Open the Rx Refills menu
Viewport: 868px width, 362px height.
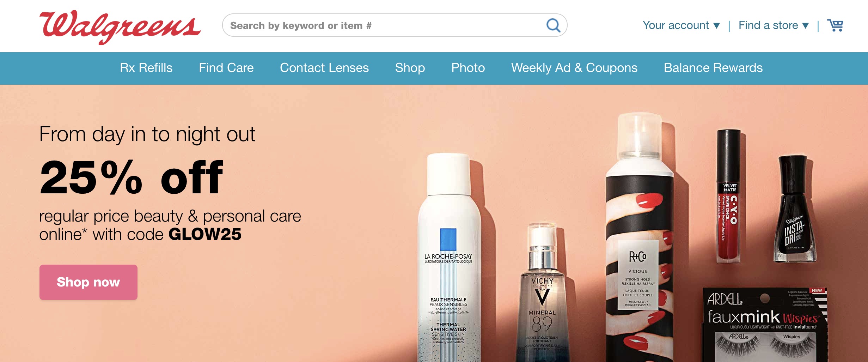[x=146, y=68]
